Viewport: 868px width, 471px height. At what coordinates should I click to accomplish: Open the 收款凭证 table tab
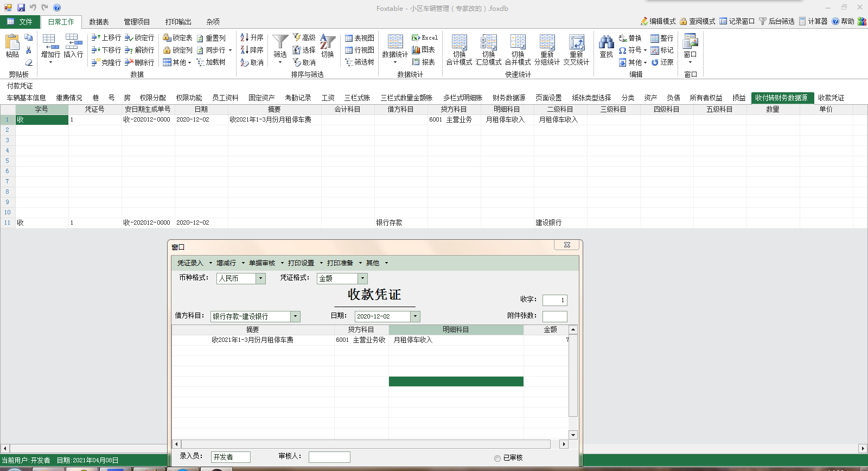831,98
